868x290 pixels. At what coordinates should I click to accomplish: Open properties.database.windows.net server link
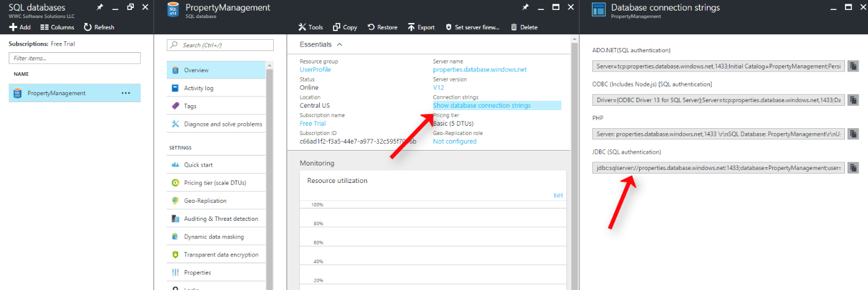point(480,70)
